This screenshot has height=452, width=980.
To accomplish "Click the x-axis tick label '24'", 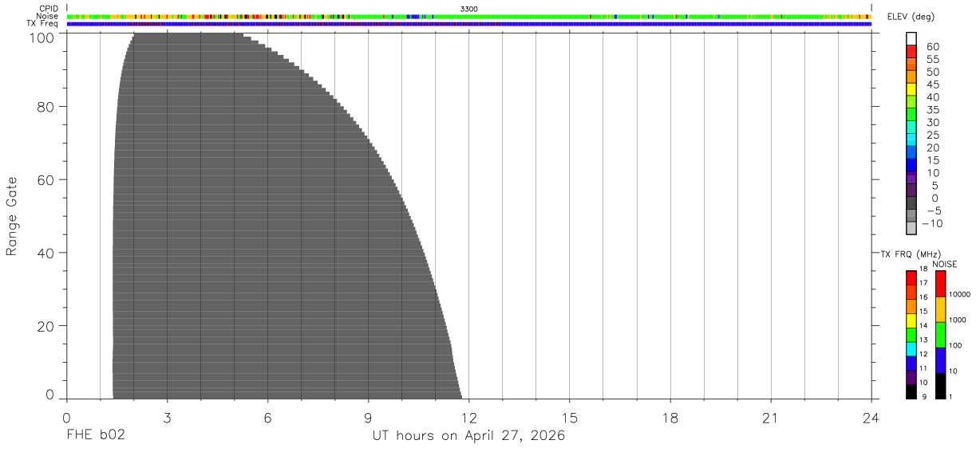I will click(871, 418).
